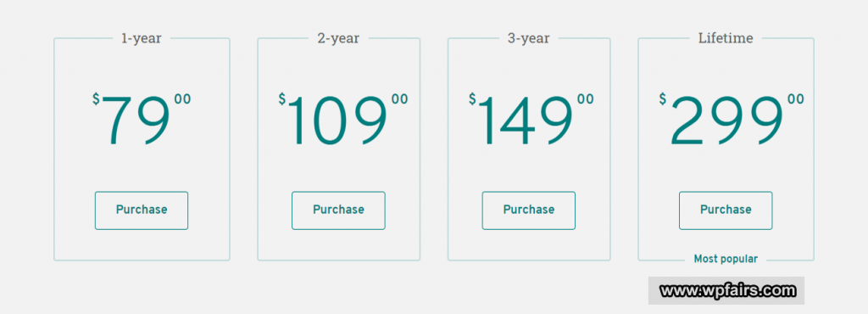
Task: Click dollar sign beside 299 price
Action: [663, 99]
